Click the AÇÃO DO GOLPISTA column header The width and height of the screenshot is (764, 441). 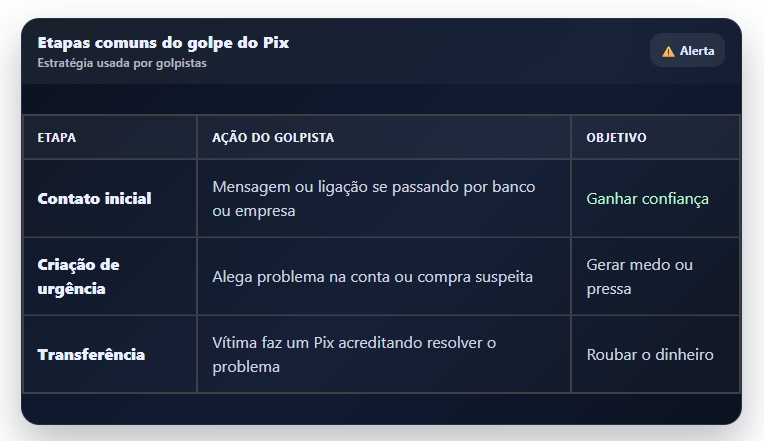[x=273, y=138]
